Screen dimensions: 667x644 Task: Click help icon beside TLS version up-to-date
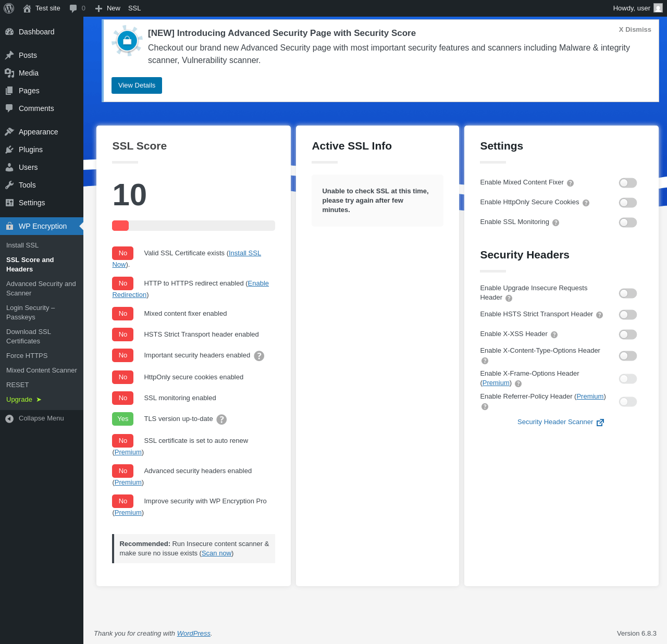click(221, 419)
